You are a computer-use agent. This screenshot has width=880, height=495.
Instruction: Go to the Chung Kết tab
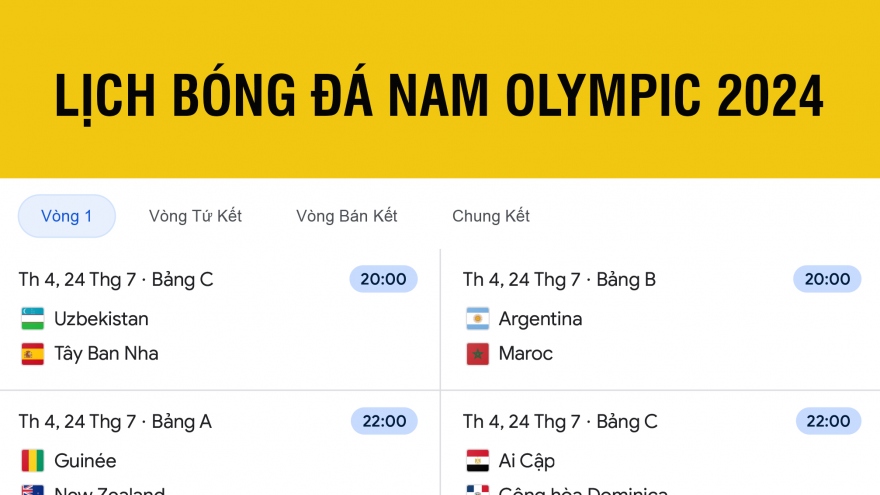491,216
